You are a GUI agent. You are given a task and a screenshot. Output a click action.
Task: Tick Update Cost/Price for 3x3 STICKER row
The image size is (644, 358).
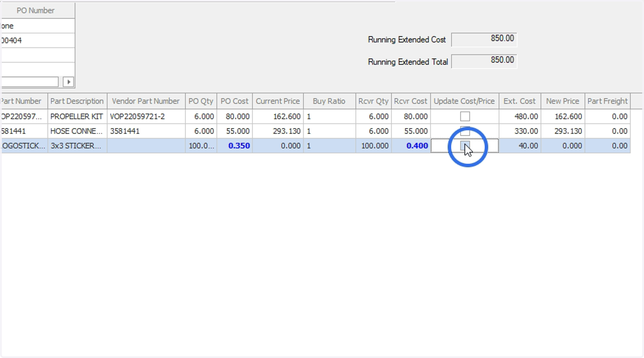pos(465,145)
